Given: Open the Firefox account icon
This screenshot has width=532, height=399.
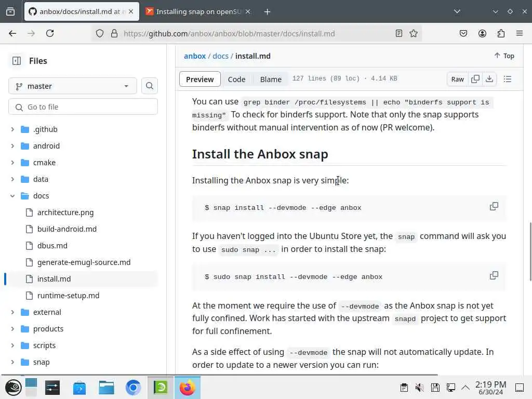Looking at the screenshot, I should pyautogui.click(x=482, y=33).
